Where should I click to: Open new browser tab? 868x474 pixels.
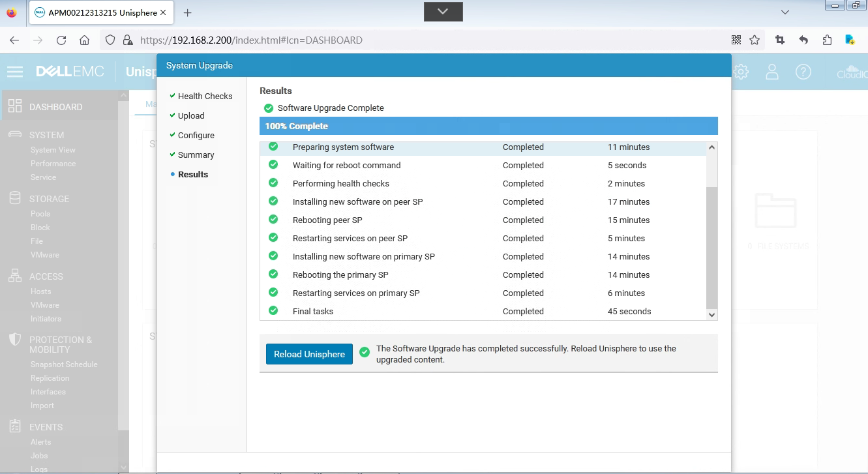(x=188, y=12)
